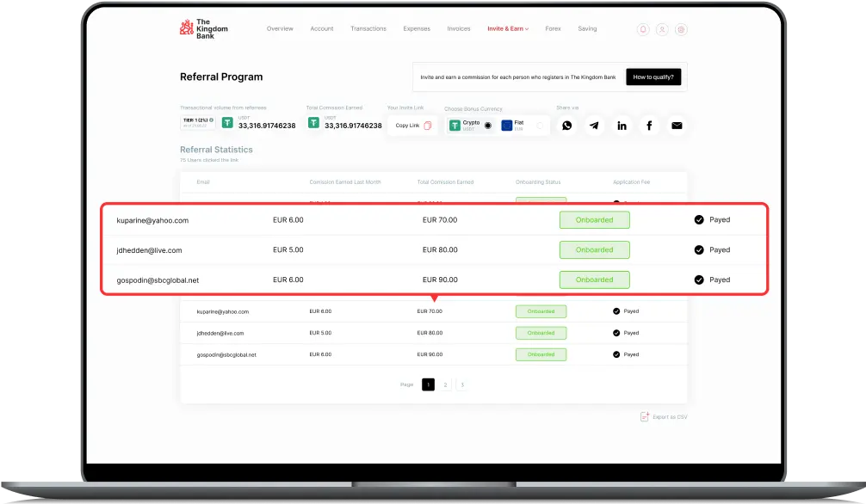Click the 75 Users clicked the link text
866x504 pixels.
(x=209, y=160)
